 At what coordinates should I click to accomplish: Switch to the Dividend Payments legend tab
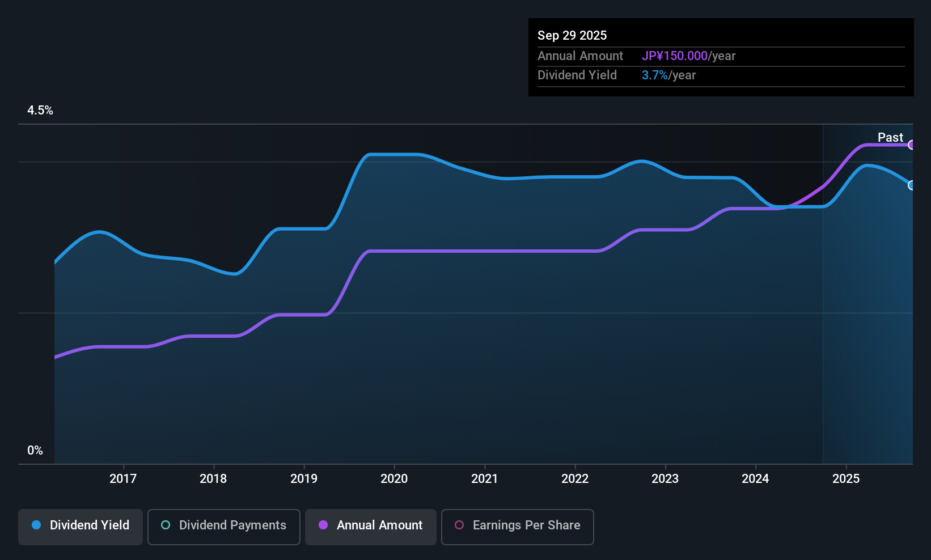tap(223, 527)
